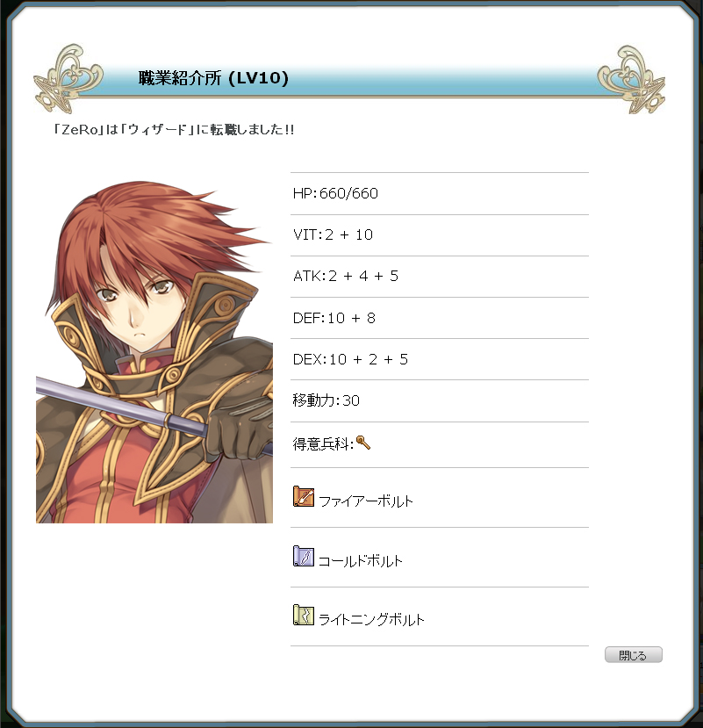
Task: Select the ファイアーボルト skill name
Action: pyautogui.click(x=366, y=501)
